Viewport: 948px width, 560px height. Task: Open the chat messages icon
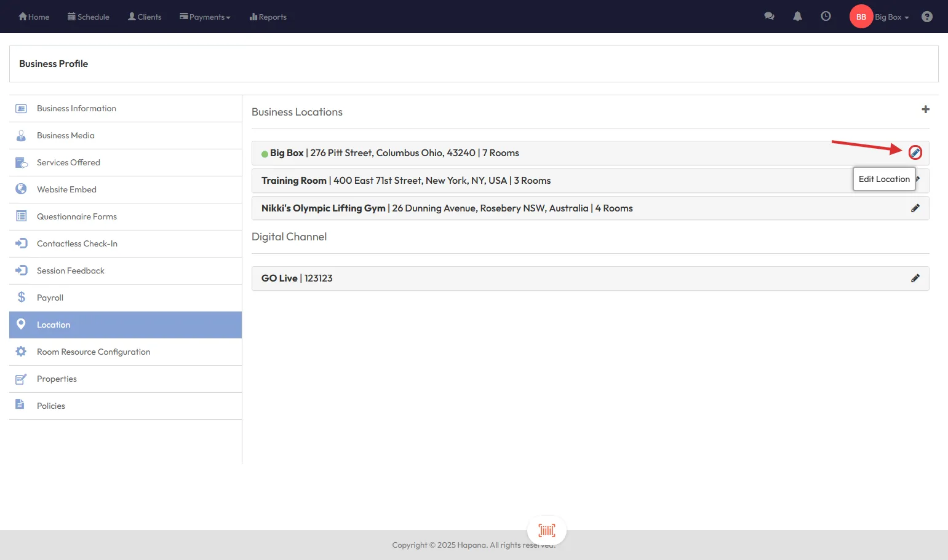769,17
